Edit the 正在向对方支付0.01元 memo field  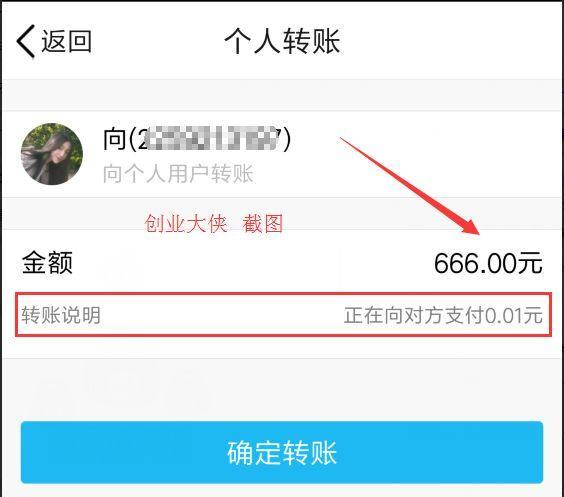click(443, 315)
